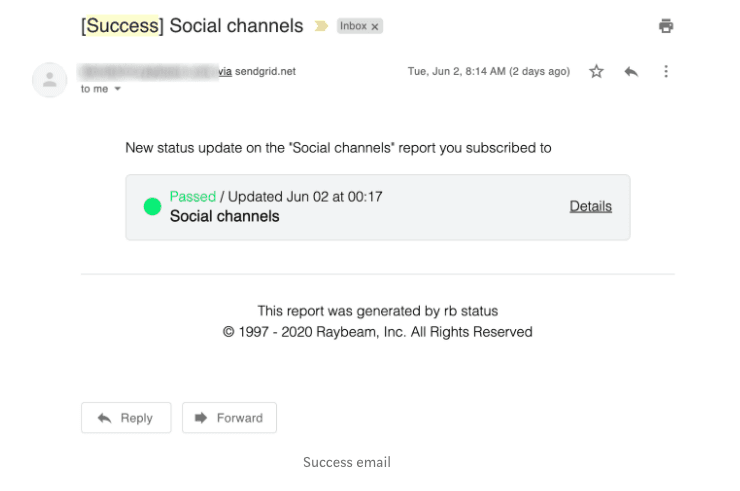This screenshot has width=740, height=491.
Task: Click the reply arrow icon in header
Action: click(631, 72)
